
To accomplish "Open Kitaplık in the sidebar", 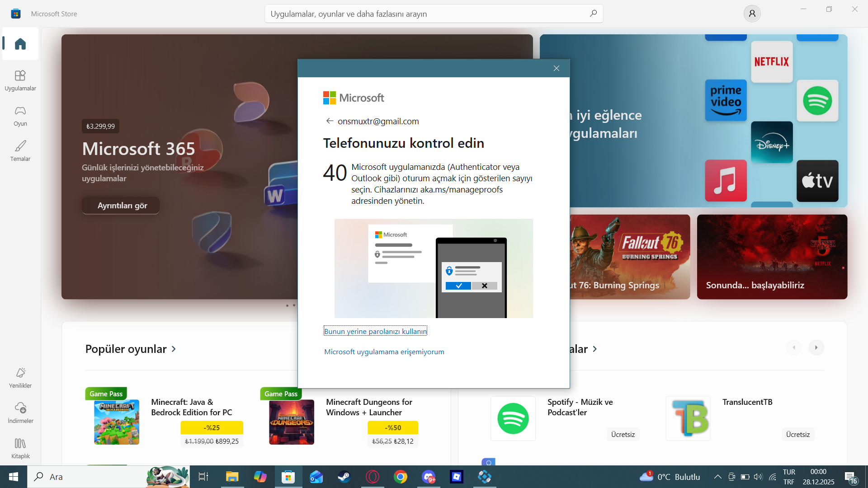I will [x=20, y=448].
